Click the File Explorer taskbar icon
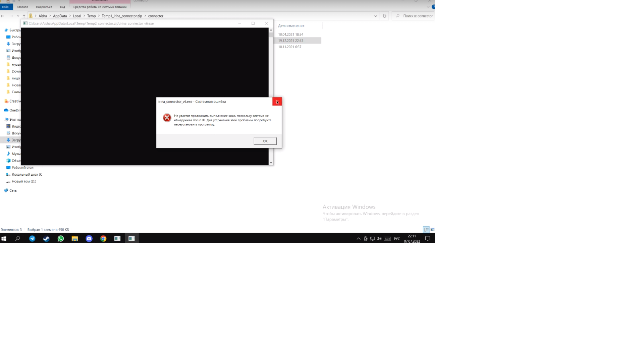Viewport: 644px width, 362px height. (x=75, y=239)
